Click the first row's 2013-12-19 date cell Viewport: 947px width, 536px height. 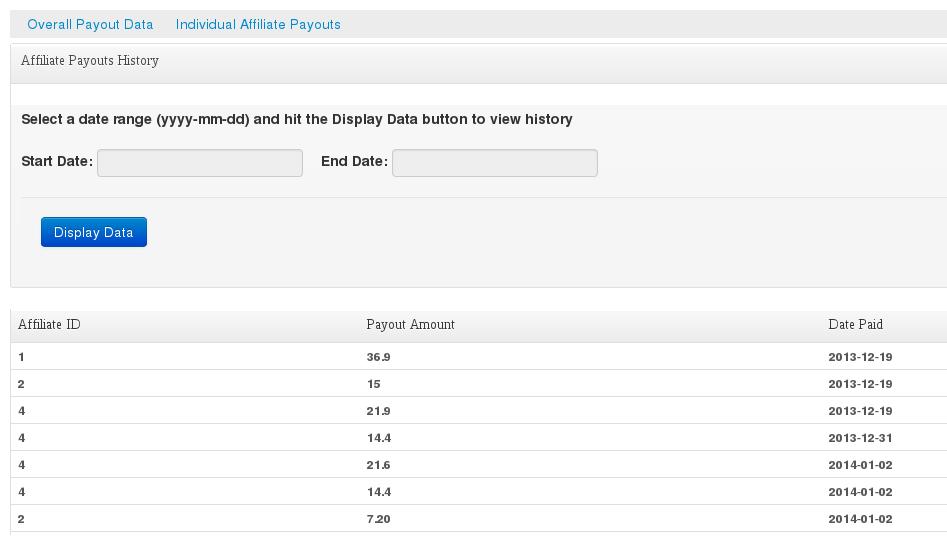point(860,357)
